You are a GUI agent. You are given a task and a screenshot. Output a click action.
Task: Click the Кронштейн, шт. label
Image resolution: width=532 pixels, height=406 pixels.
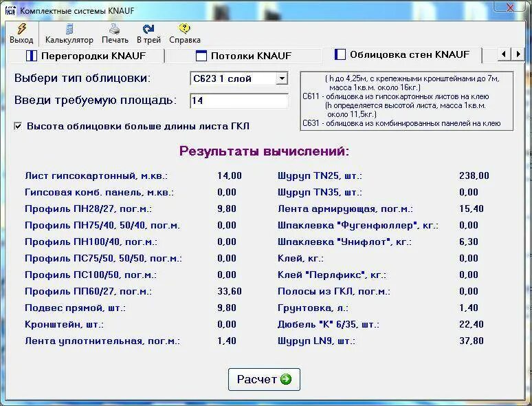(65, 325)
